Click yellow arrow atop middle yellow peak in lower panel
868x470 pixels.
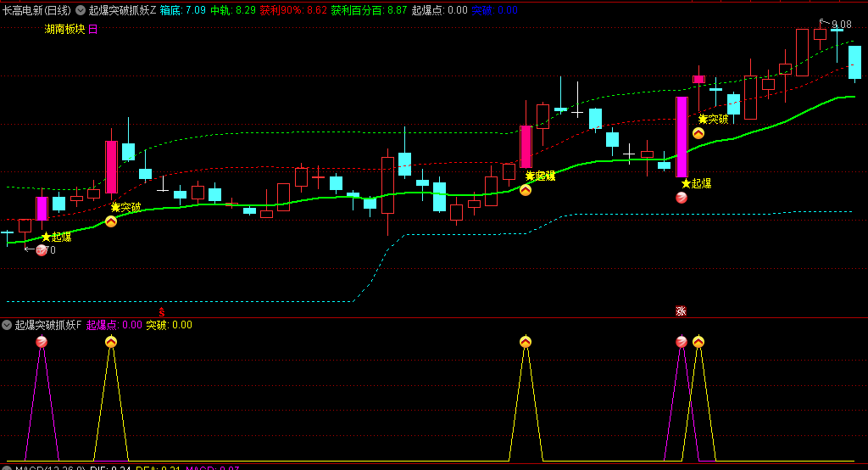[526, 342]
